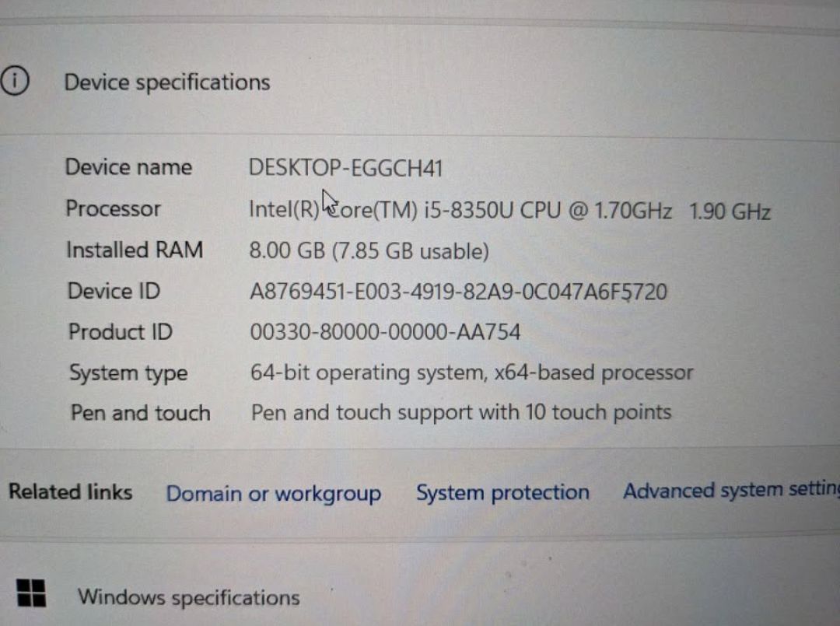840x626 pixels.
Task: Click the 8.00 GB installed RAM value
Action: tap(369, 250)
